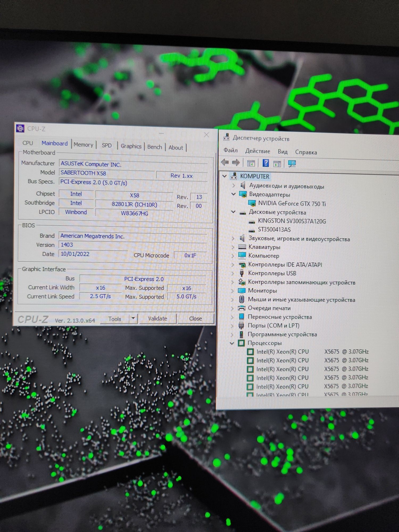This screenshot has height=532, width=399.
Task: Click the action pane icon right of Help icon
Action: [277, 164]
